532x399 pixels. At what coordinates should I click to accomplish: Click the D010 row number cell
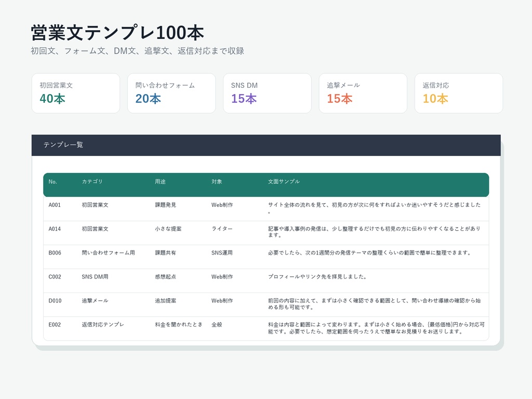coord(55,301)
